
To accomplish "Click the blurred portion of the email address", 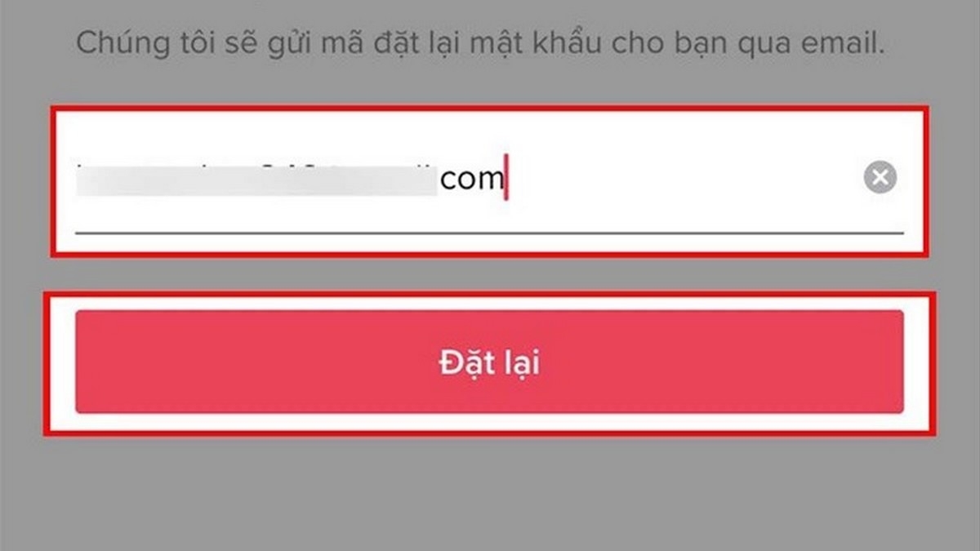I will [x=257, y=178].
